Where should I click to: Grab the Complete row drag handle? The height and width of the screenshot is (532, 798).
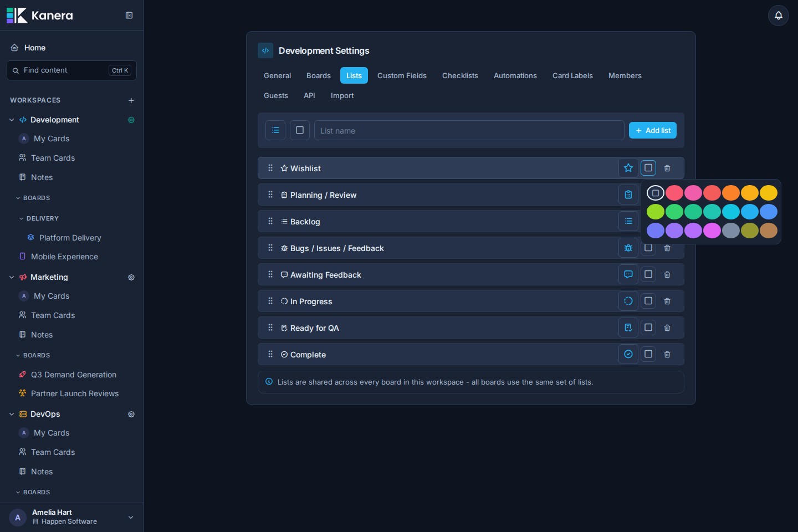[x=270, y=354]
